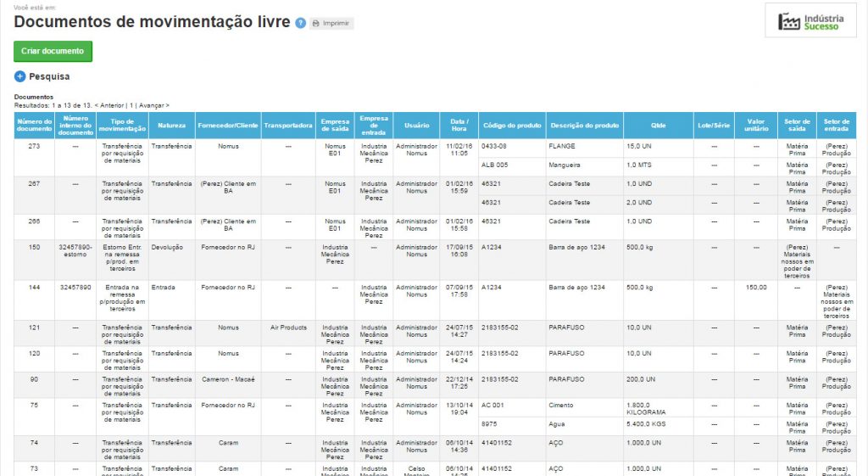Click the Imprimir print button

pos(331,23)
